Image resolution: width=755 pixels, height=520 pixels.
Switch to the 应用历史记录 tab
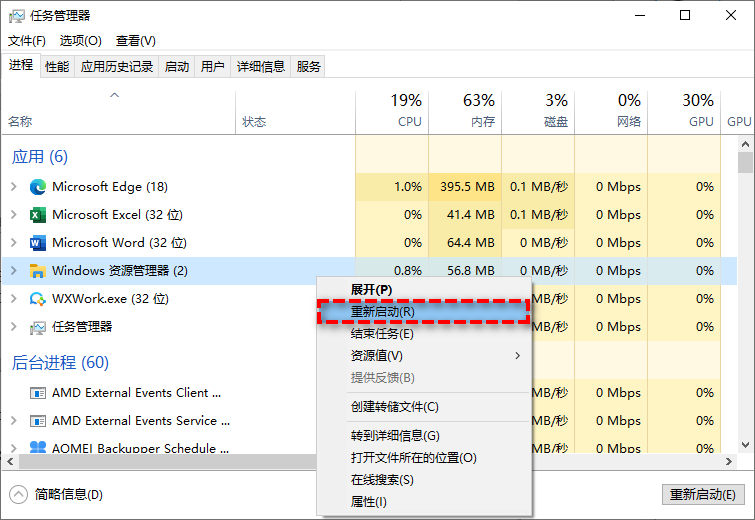(117, 66)
